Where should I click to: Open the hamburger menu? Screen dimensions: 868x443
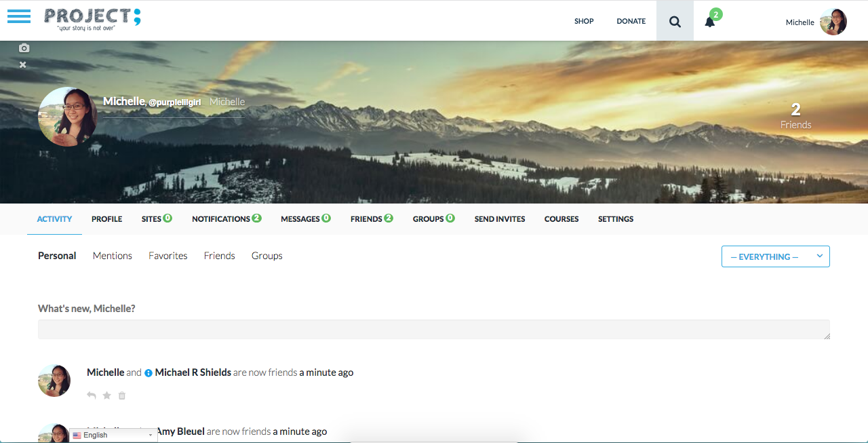click(x=19, y=17)
